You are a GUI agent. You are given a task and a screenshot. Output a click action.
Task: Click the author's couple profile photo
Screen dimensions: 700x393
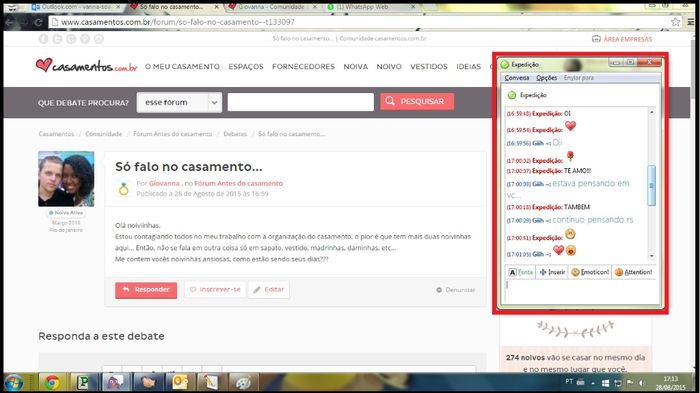pyautogui.click(x=66, y=179)
